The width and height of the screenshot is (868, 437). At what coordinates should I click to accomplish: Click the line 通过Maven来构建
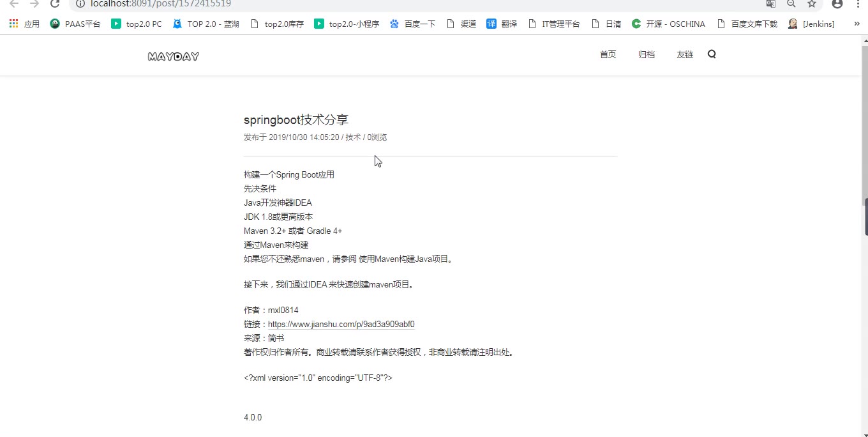pos(276,245)
